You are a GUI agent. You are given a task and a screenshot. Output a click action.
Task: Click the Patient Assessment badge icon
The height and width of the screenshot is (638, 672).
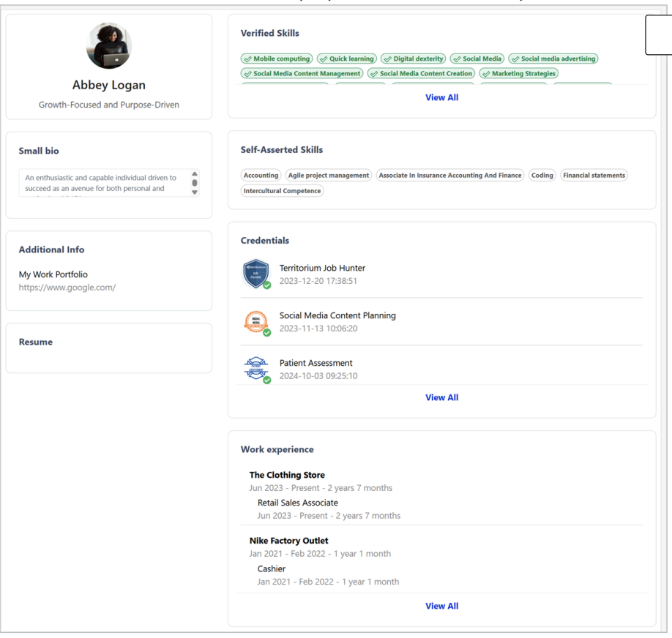click(x=256, y=369)
